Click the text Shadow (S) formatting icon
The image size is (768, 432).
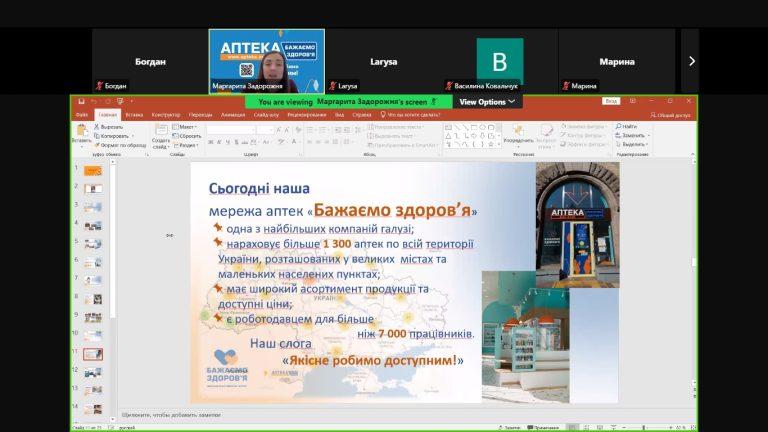tap(237, 142)
